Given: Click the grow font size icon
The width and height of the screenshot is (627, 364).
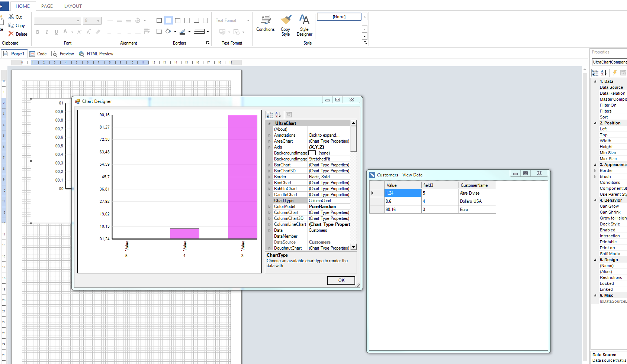Looking at the screenshot, I should click(79, 32).
